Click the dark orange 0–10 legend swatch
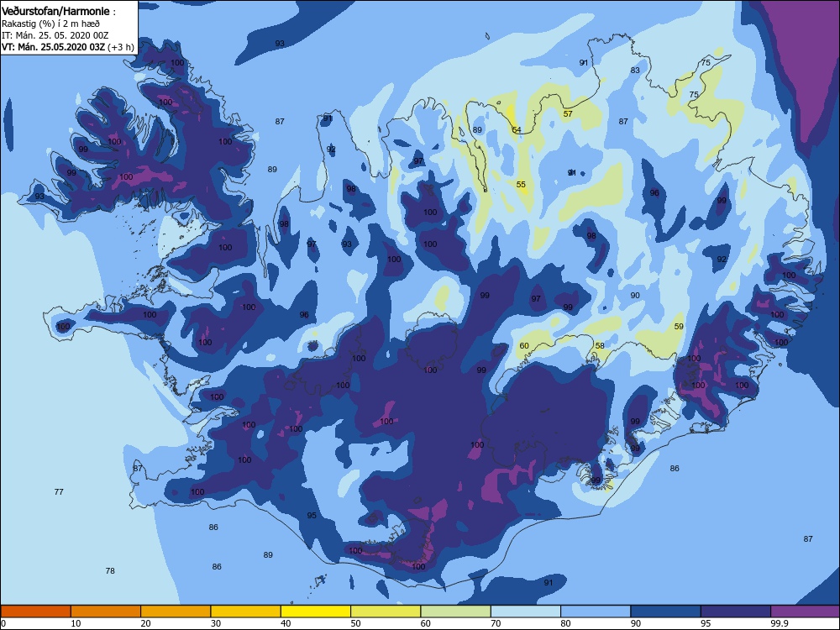Screen dimensions: 840x630 [36, 612]
